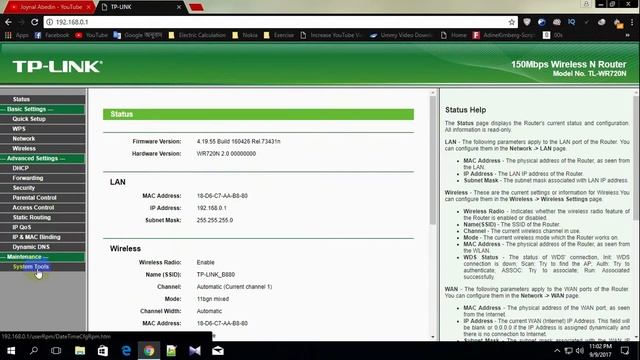
Task: Show more bookmarks with the chevron
Action: pos(627,36)
